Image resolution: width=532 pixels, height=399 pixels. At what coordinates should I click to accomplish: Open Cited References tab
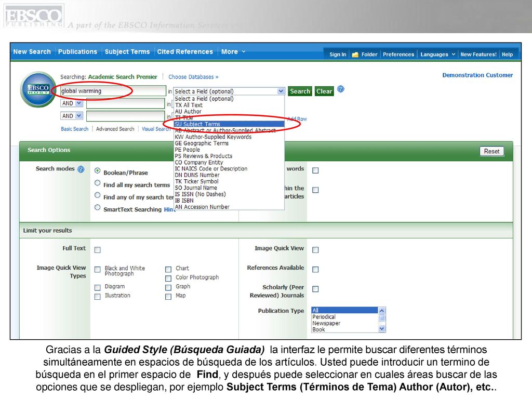click(x=185, y=52)
